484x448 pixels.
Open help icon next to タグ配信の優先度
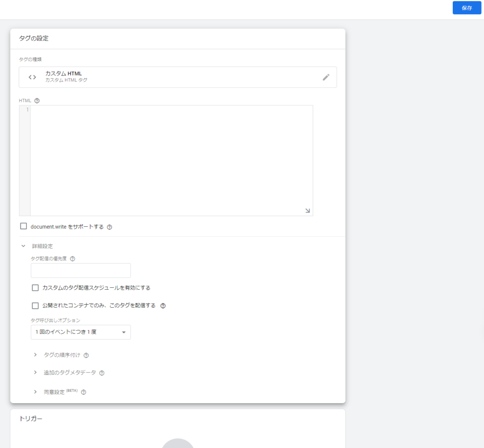72,258
